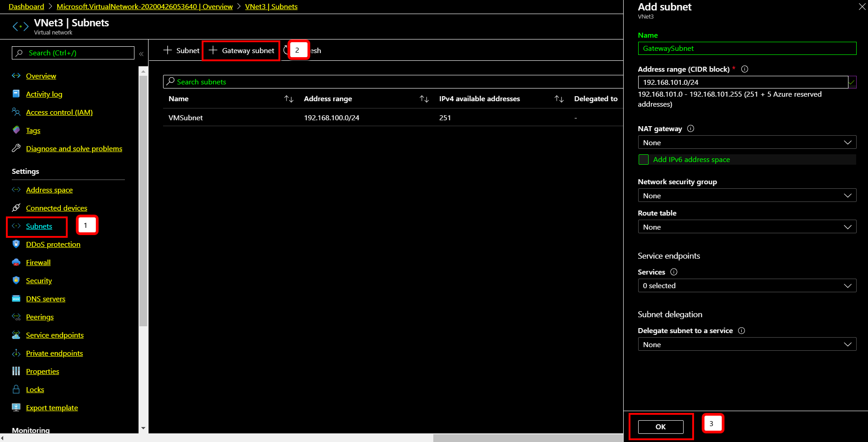Click the Overview sidebar icon
The height and width of the screenshot is (442, 868).
point(16,76)
